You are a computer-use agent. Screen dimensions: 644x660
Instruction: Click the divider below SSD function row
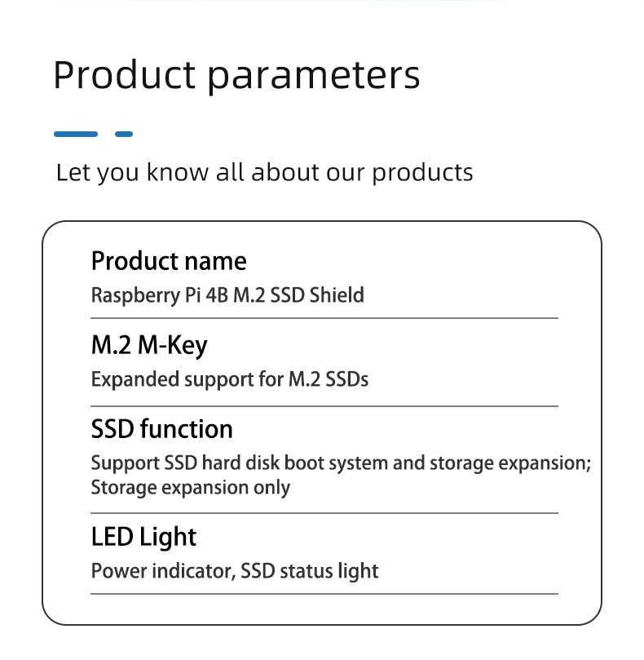click(x=324, y=513)
